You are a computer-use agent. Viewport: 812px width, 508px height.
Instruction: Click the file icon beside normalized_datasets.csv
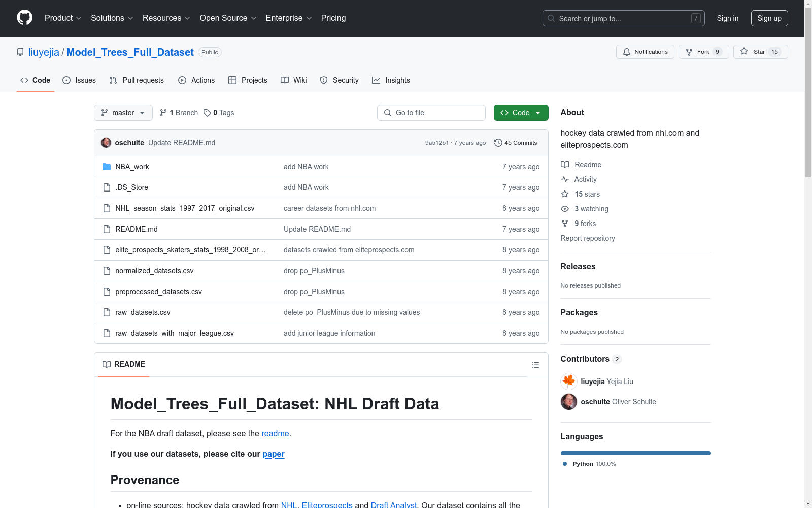pyautogui.click(x=107, y=271)
